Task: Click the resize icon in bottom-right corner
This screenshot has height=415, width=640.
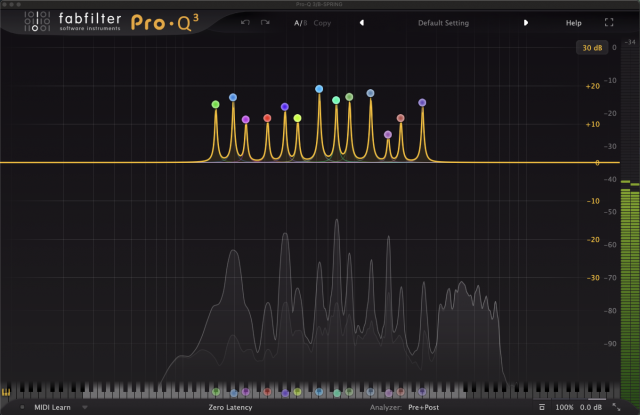Action: pyautogui.click(x=616, y=407)
